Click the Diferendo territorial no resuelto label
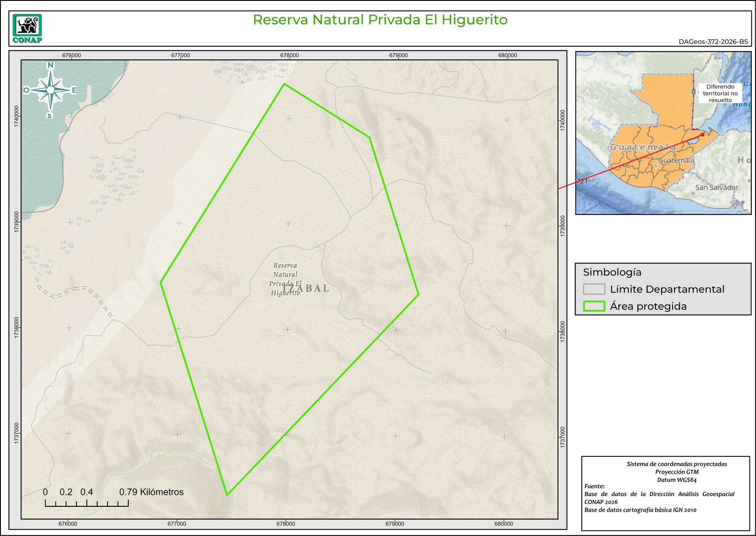The width and height of the screenshot is (756, 536). (720, 93)
